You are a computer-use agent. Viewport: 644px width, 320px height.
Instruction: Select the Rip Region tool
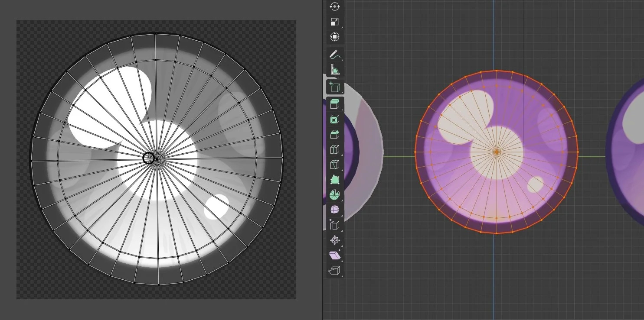(x=334, y=271)
